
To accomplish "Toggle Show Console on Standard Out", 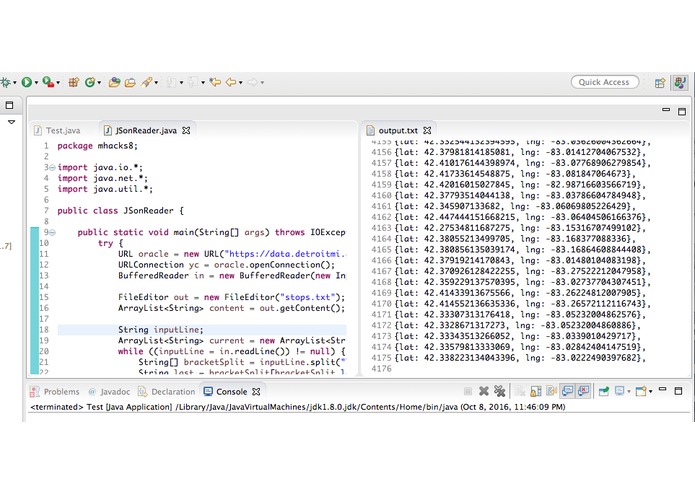I will (568, 391).
